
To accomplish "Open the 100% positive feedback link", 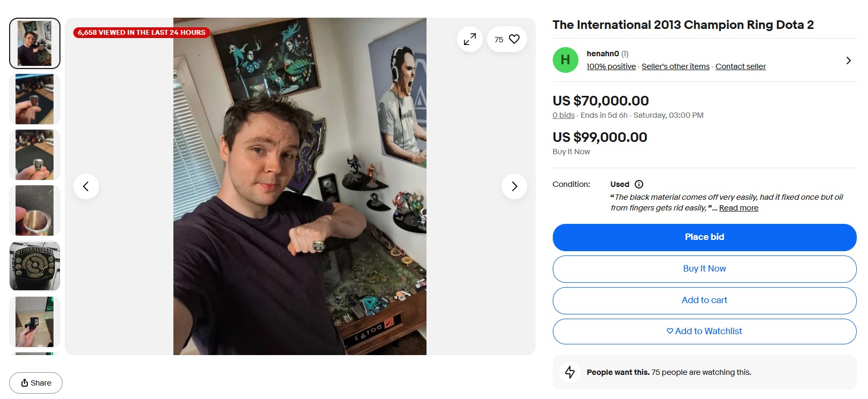I will point(611,66).
